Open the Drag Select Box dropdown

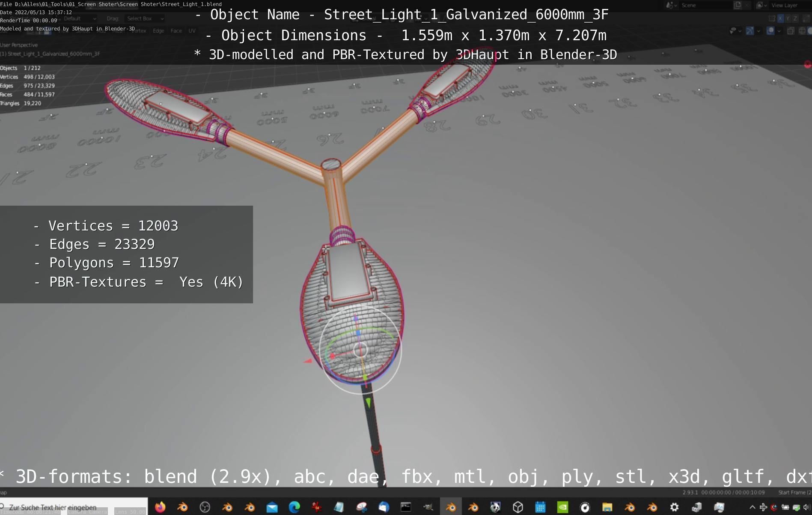[145, 18]
